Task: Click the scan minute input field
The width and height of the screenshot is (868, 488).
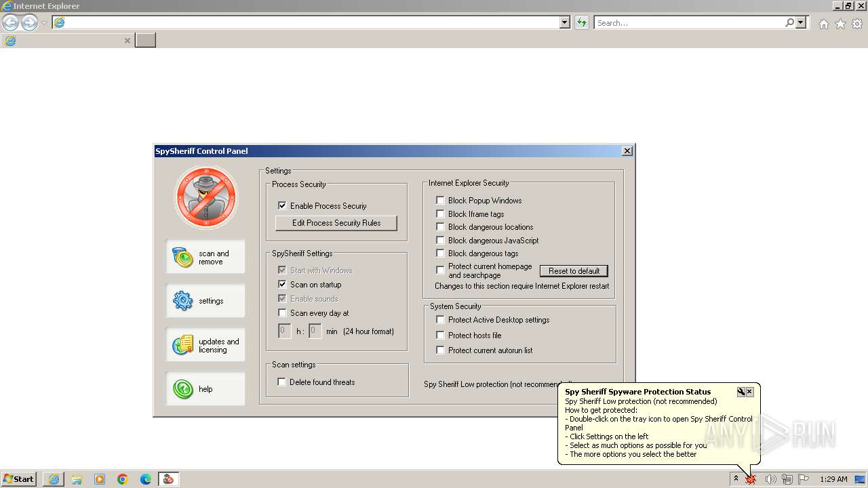Action: 315,331
